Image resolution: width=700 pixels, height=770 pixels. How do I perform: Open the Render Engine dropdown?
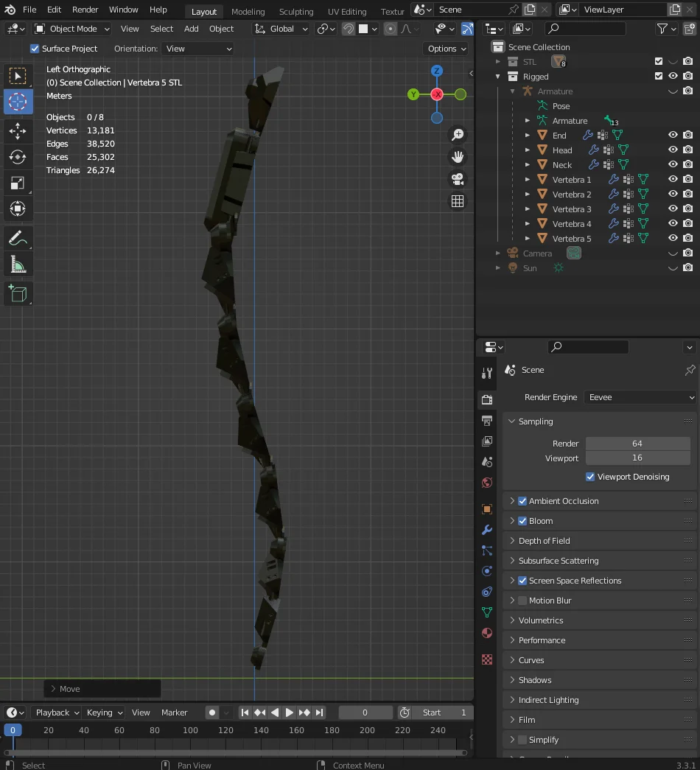click(x=640, y=397)
